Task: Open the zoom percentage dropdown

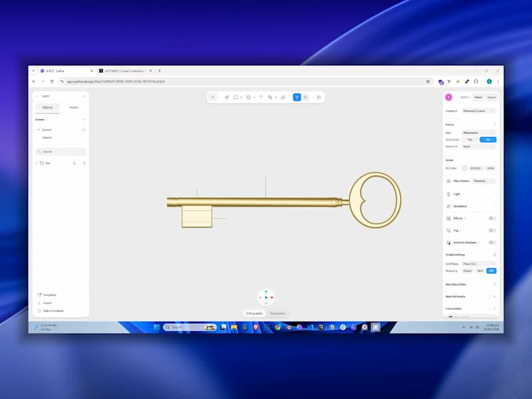Action: 465,97
